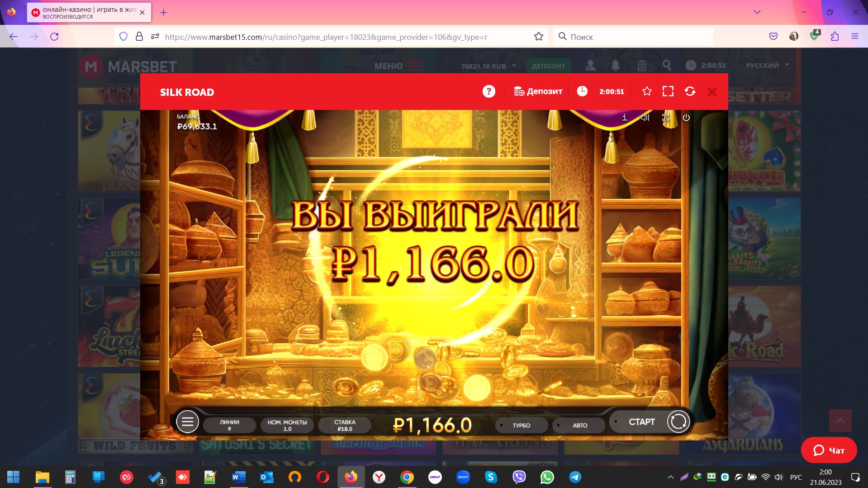868x488 pixels.
Task: Close the Silk Road game popup
Action: pos(712,92)
